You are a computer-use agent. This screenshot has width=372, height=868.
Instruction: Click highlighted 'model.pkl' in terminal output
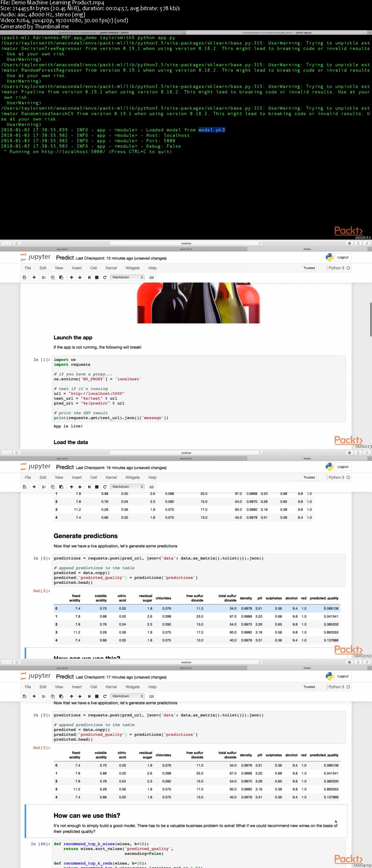[x=212, y=130]
